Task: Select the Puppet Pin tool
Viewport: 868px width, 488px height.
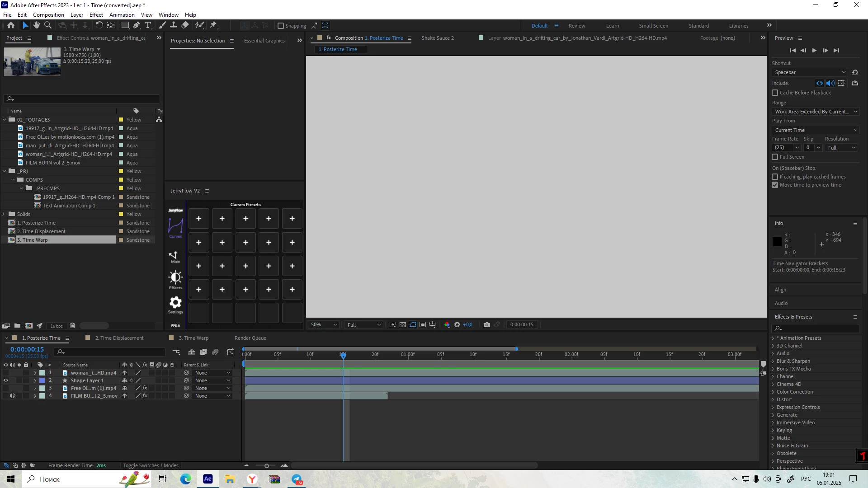Action: point(213,25)
